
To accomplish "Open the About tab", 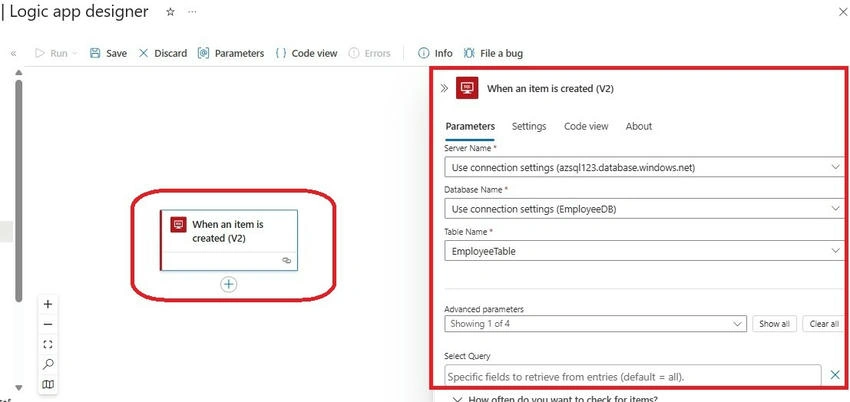I will coord(639,126).
